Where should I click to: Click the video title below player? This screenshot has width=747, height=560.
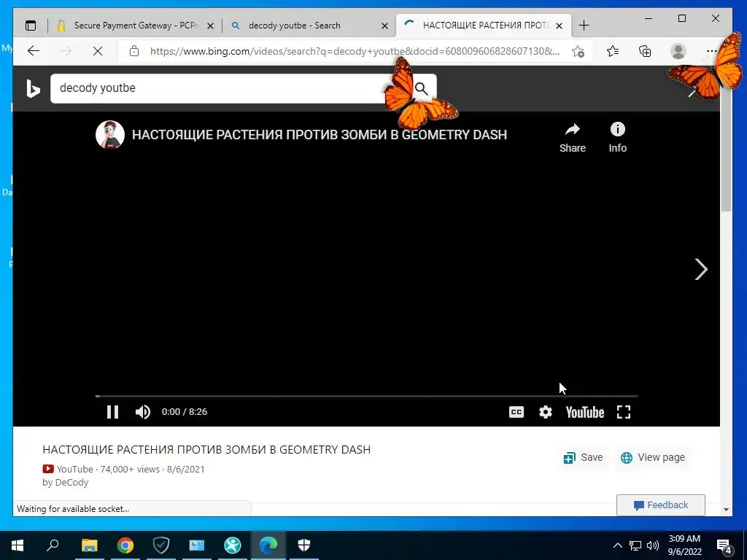pos(206,449)
